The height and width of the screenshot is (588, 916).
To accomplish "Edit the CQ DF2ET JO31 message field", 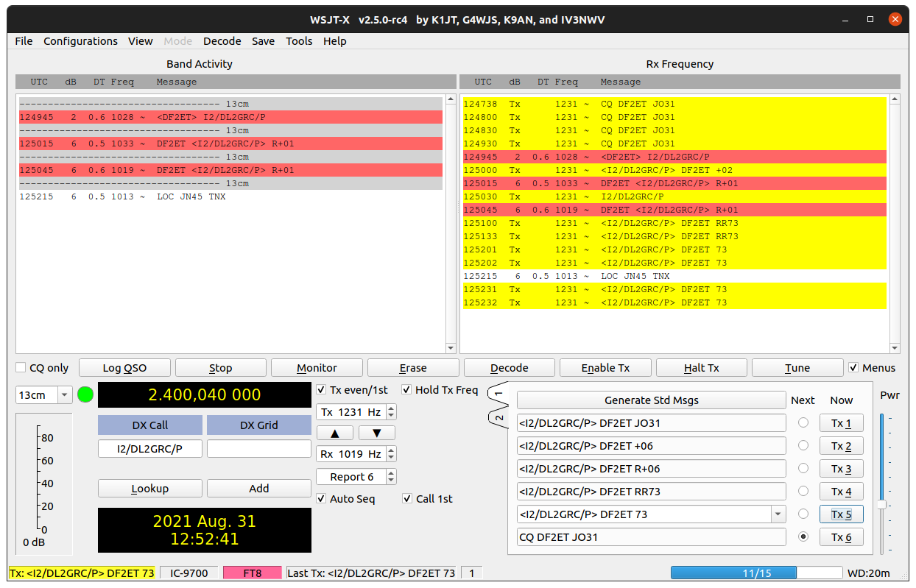I will click(651, 537).
